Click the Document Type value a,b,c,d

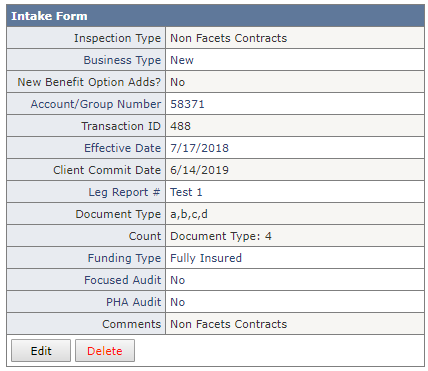coord(189,214)
